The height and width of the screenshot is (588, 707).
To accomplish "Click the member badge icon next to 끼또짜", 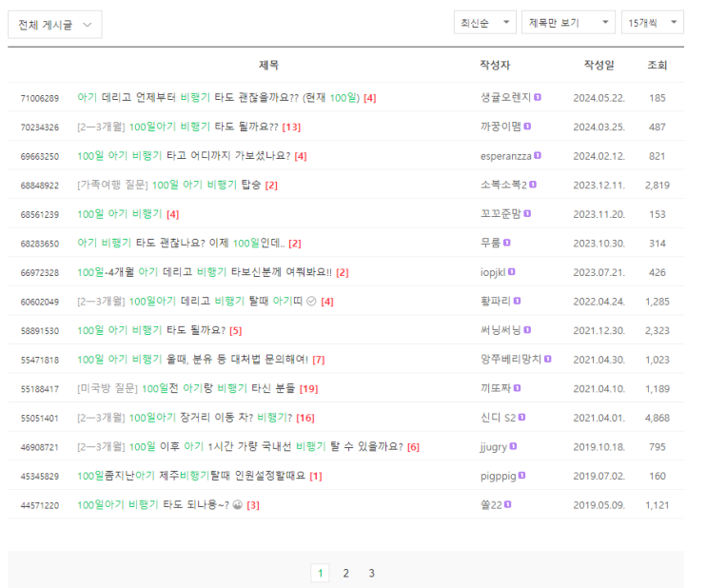I will [x=518, y=388].
